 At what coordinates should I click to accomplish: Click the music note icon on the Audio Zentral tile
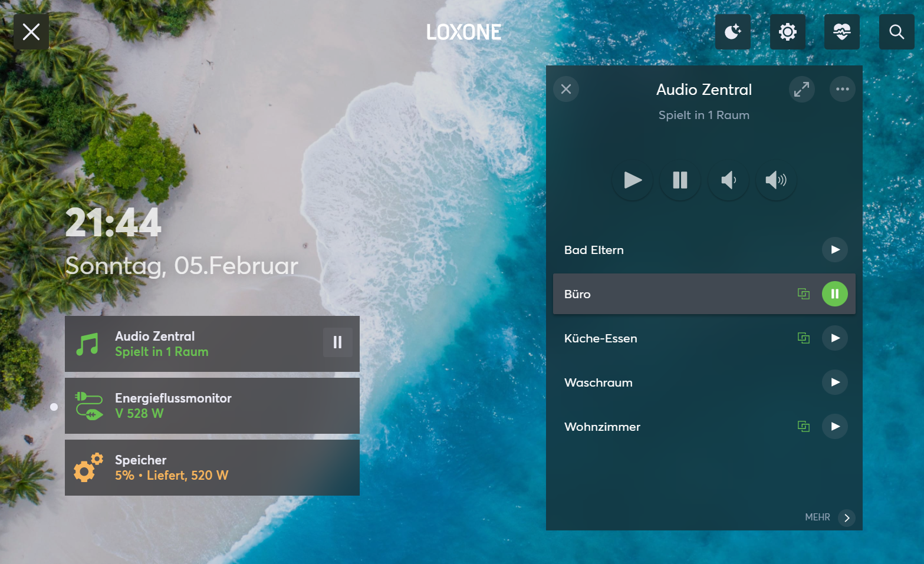88,344
